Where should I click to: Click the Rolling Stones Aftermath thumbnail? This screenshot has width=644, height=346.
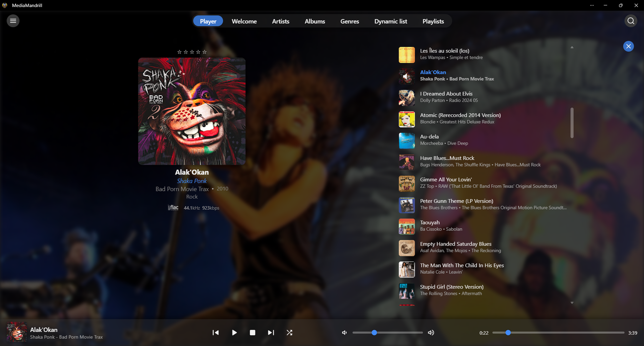407,291
